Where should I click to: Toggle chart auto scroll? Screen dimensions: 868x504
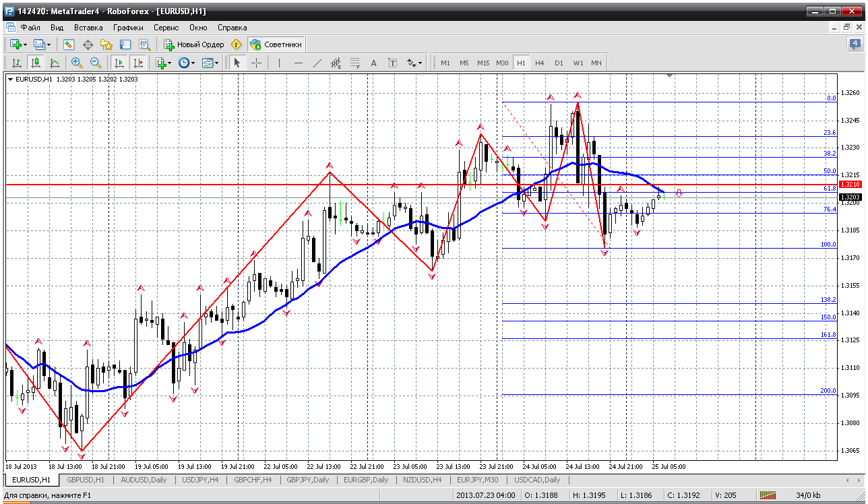coord(119,63)
